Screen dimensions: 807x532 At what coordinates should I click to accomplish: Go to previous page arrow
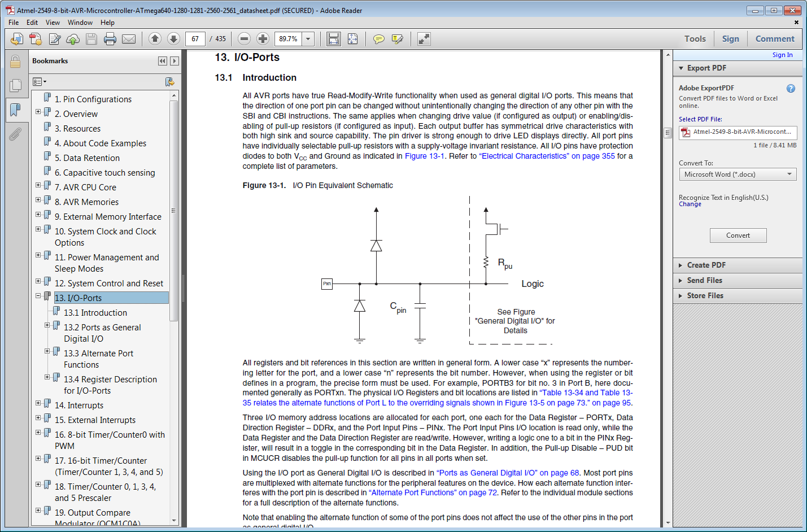(x=155, y=38)
